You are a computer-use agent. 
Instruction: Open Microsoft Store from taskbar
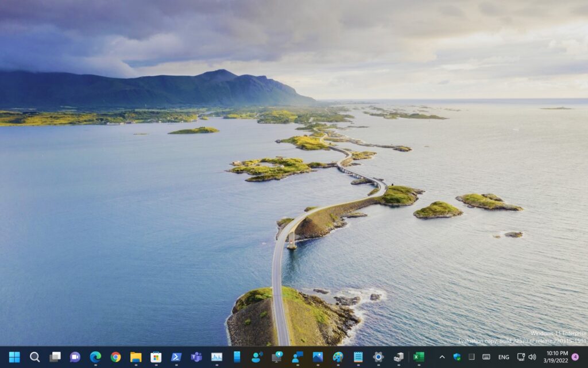point(156,357)
